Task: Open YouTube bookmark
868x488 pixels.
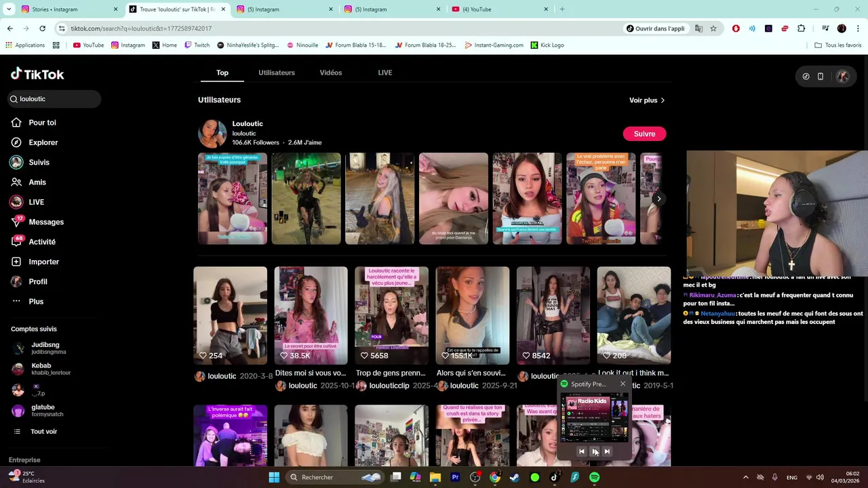Action: [88, 45]
